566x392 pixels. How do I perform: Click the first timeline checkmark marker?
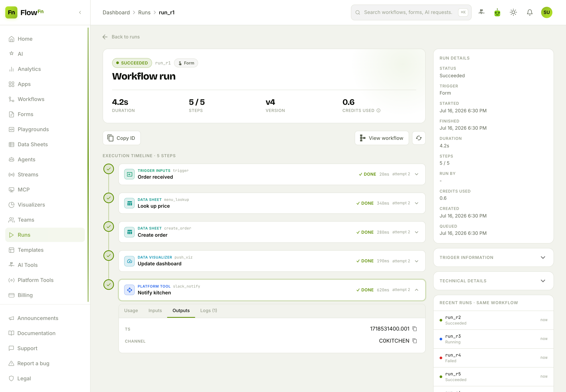tap(109, 169)
